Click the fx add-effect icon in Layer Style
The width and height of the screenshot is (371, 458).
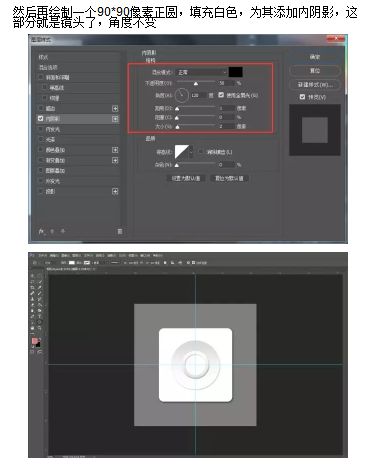(42, 231)
